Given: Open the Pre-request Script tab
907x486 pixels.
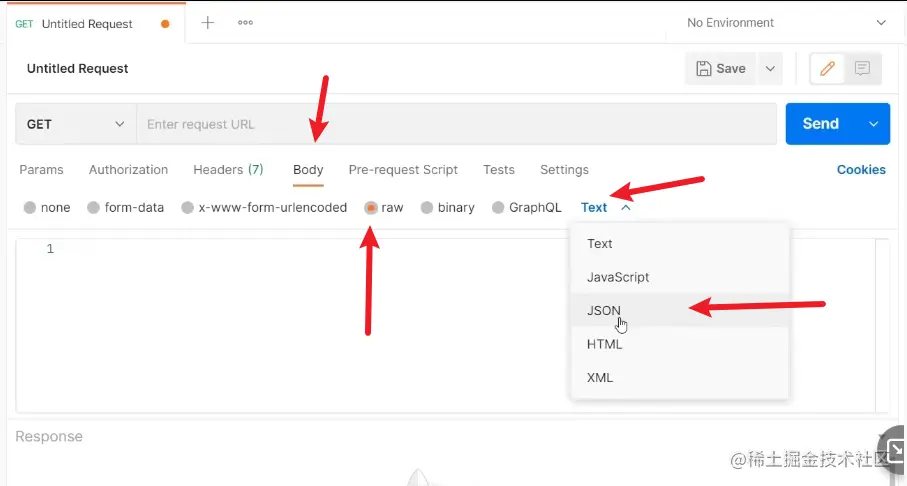Looking at the screenshot, I should [x=403, y=170].
